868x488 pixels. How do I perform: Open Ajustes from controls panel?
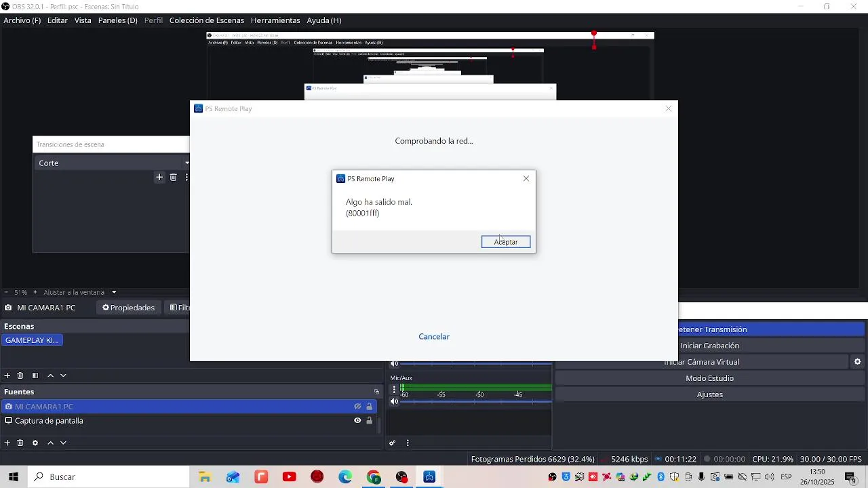point(710,394)
